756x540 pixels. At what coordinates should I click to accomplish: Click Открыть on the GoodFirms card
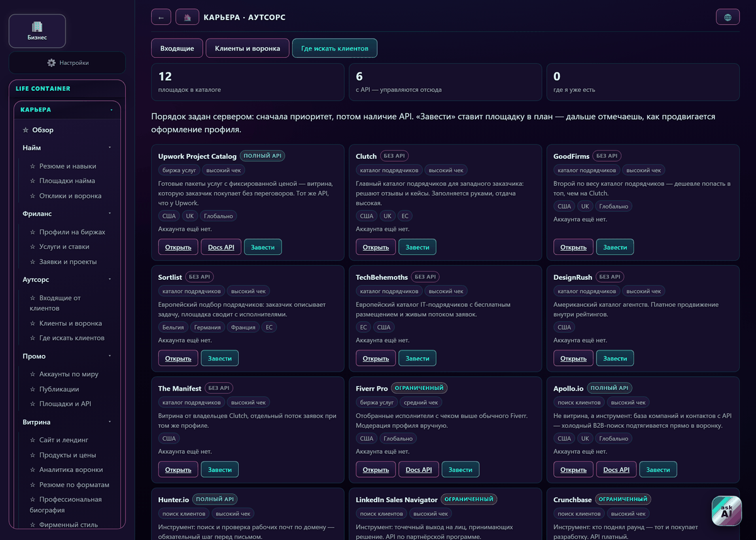[574, 247]
